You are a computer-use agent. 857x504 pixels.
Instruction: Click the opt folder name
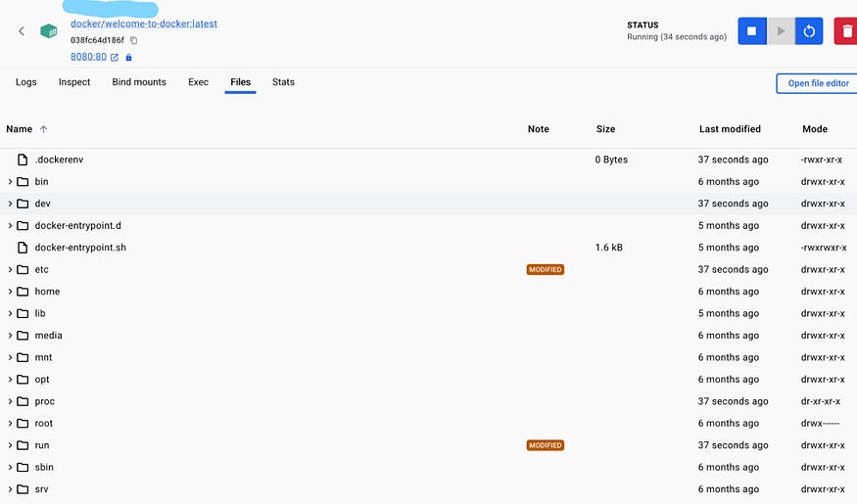pos(42,380)
